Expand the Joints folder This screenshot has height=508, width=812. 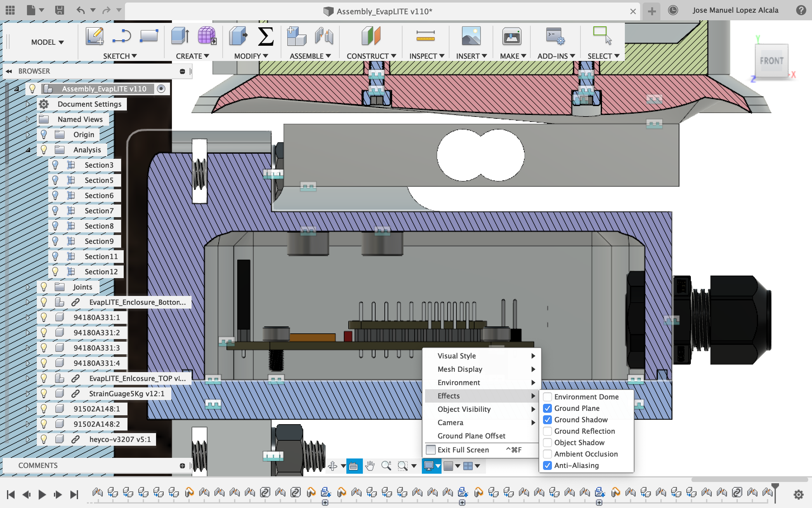coord(28,287)
